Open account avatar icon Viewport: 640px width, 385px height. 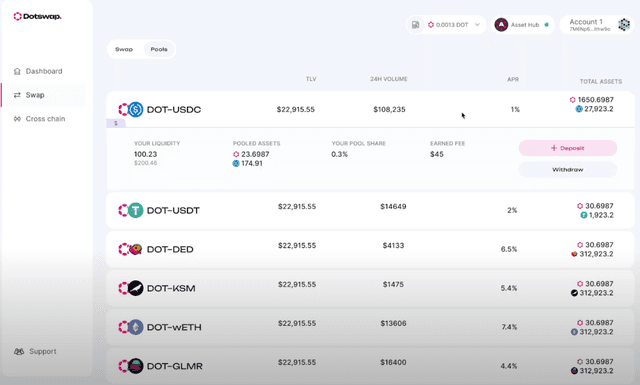point(624,24)
